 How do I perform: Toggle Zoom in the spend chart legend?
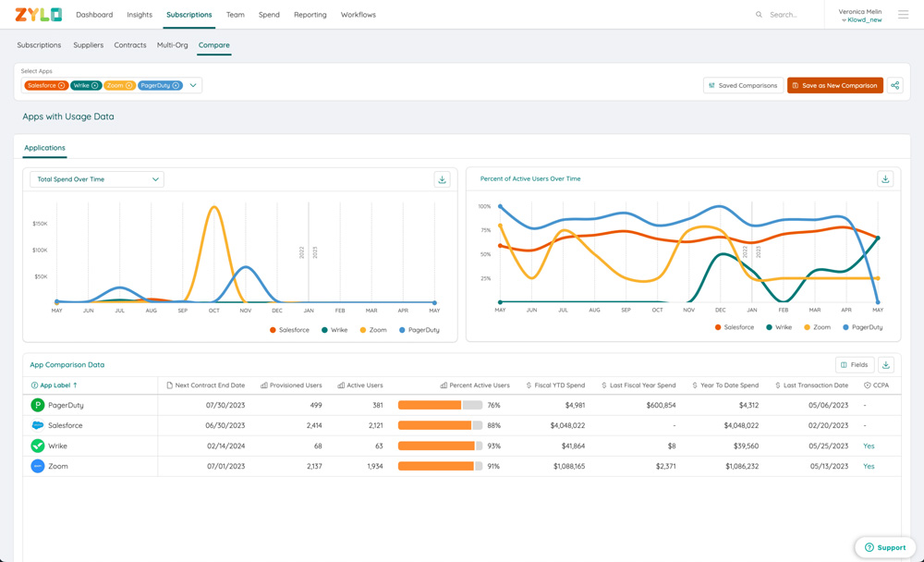tap(373, 330)
